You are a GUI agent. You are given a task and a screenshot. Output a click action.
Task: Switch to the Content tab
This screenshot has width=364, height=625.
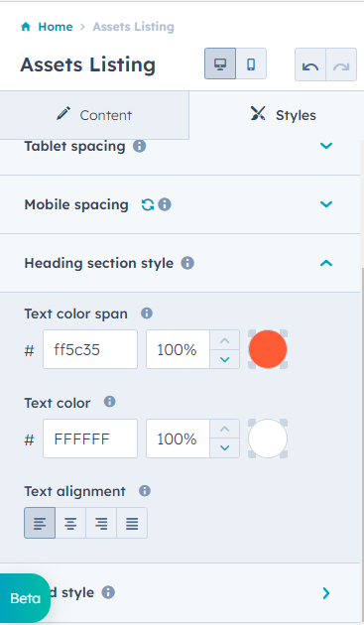tap(94, 115)
